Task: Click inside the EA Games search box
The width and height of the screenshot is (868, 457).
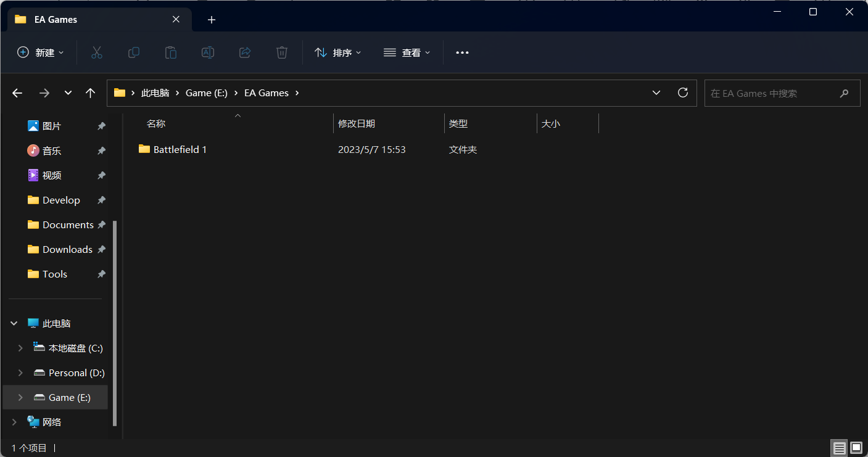Action: 774,93
